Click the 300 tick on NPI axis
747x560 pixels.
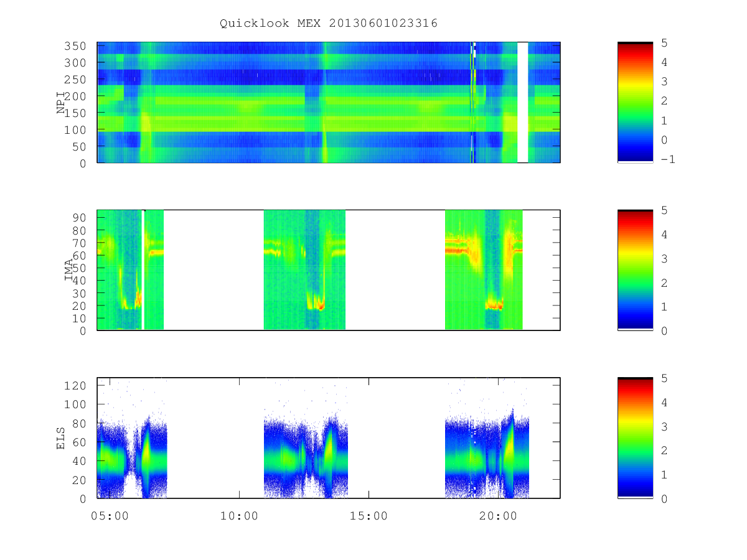pos(77,63)
